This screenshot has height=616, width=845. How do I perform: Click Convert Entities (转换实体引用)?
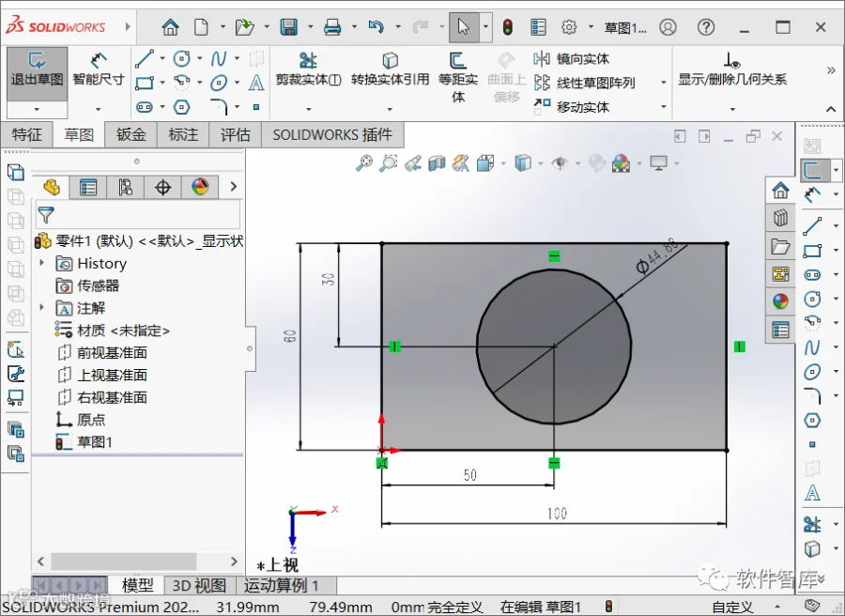click(390, 70)
